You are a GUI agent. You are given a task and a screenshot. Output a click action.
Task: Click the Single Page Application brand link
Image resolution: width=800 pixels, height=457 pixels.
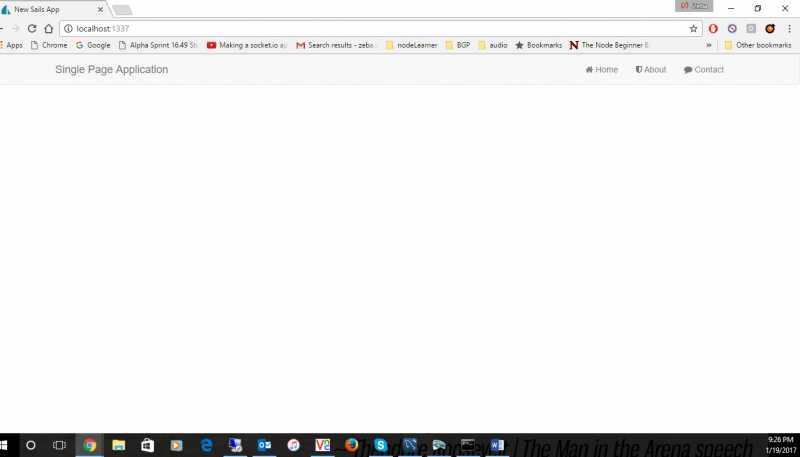(111, 70)
